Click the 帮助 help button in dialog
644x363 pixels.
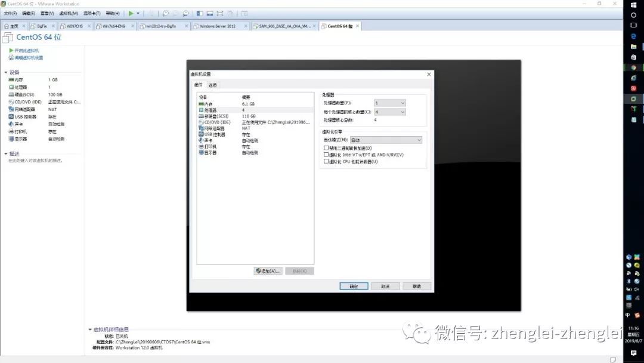pos(416,286)
